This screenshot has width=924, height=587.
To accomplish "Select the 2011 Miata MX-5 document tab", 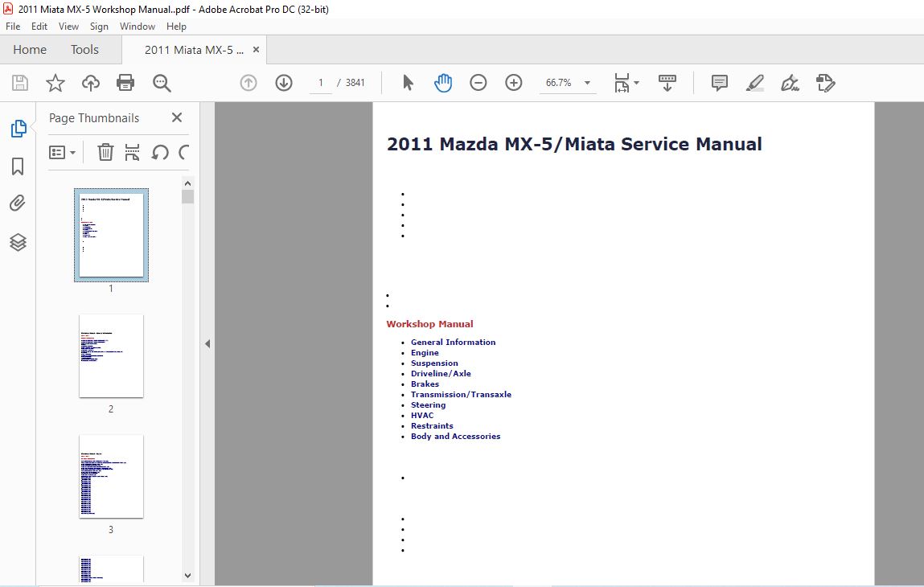I will point(194,50).
